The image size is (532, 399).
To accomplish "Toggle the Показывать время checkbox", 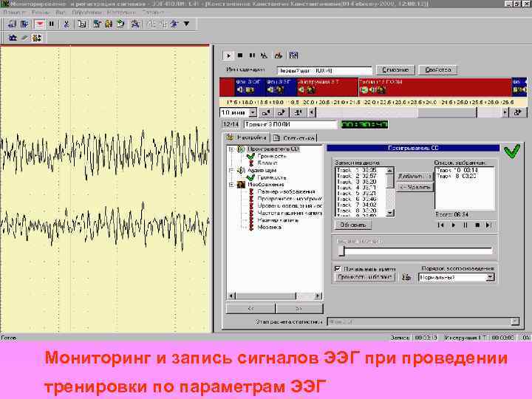I will 338,269.
